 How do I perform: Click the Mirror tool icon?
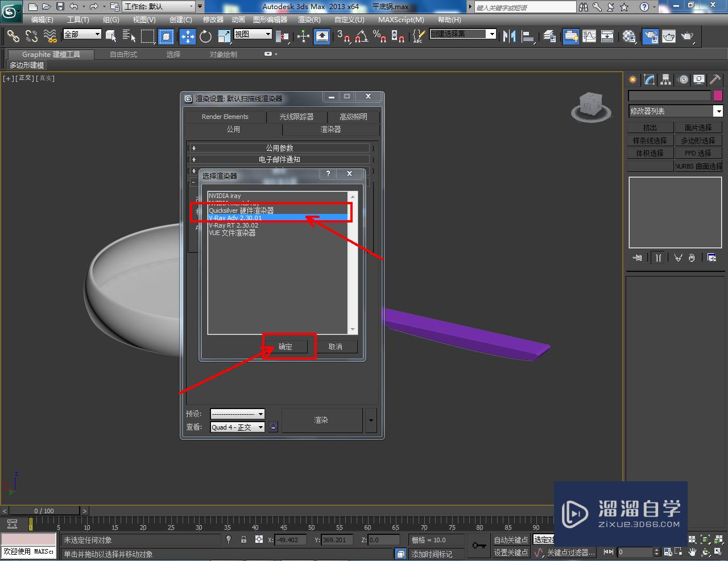coord(510,36)
